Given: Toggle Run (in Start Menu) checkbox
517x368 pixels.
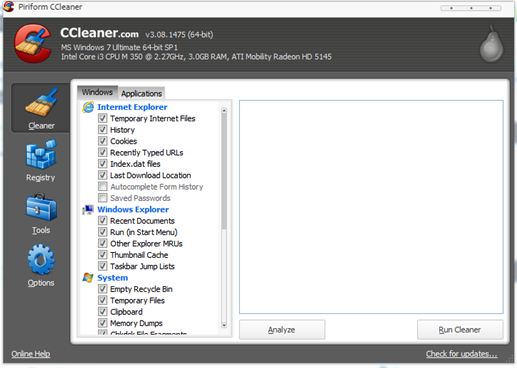Looking at the screenshot, I should (x=102, y=232).
